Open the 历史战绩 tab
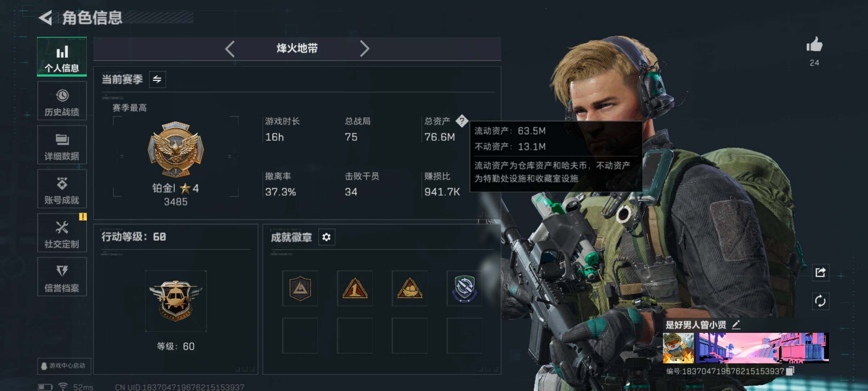The height and width of the screenshot is (391, 868). [62, 101]
